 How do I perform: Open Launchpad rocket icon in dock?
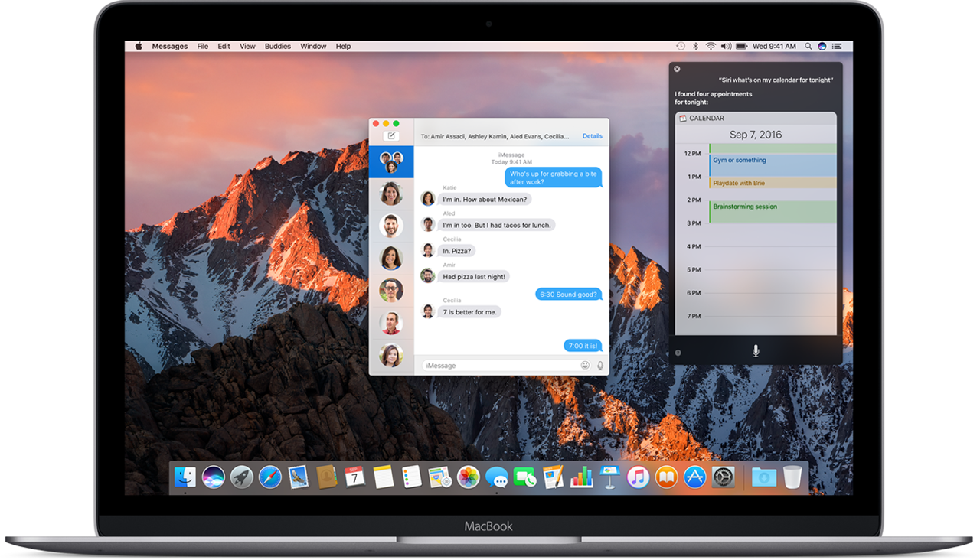pos(242,477)
